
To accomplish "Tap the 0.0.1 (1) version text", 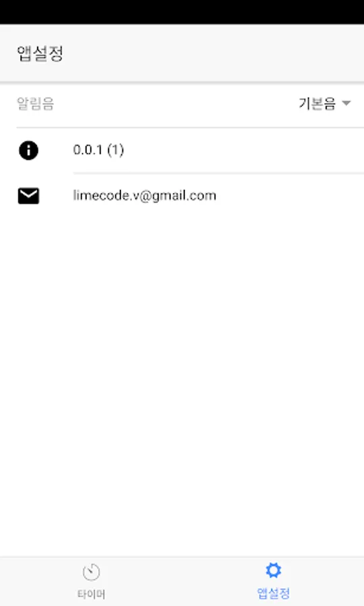I will click(x=98, y=150).
